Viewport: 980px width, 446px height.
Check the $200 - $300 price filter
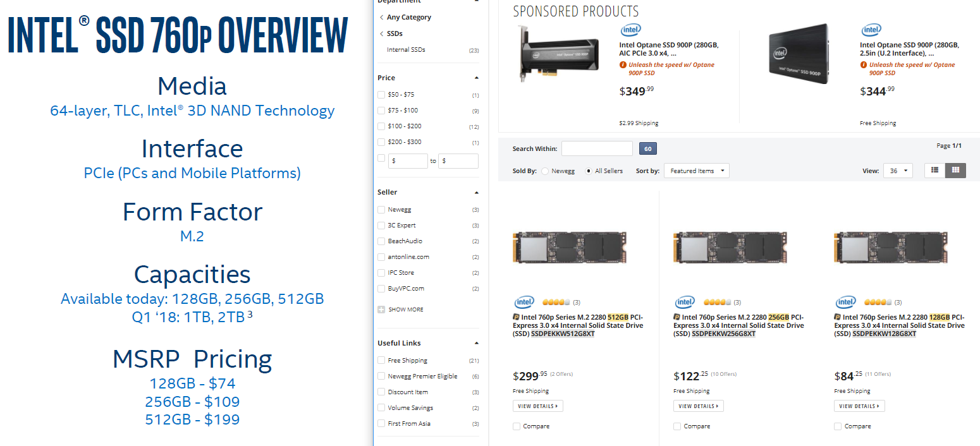tap(381, 142)
